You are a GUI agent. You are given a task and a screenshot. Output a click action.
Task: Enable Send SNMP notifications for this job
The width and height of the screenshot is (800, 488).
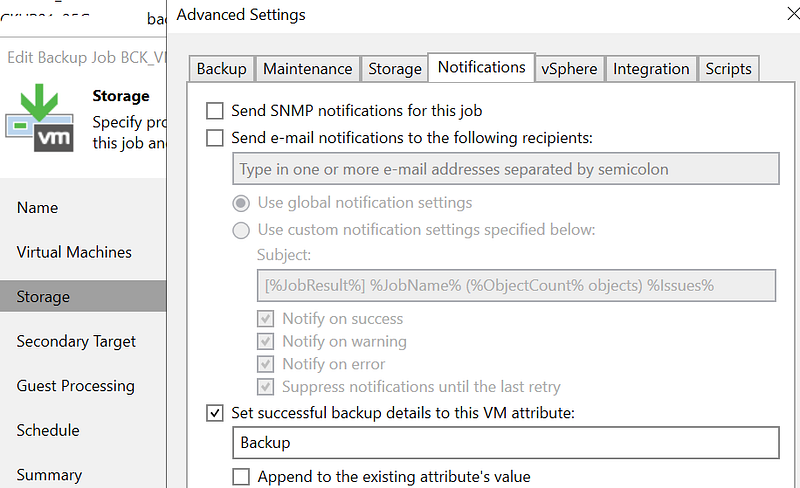point(215,110)
